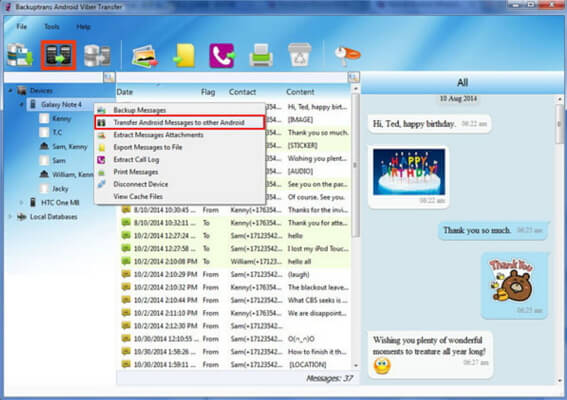Click the Extract Attachments pictures toolbar icon
The image size is (567, 400).
point(145,56)
